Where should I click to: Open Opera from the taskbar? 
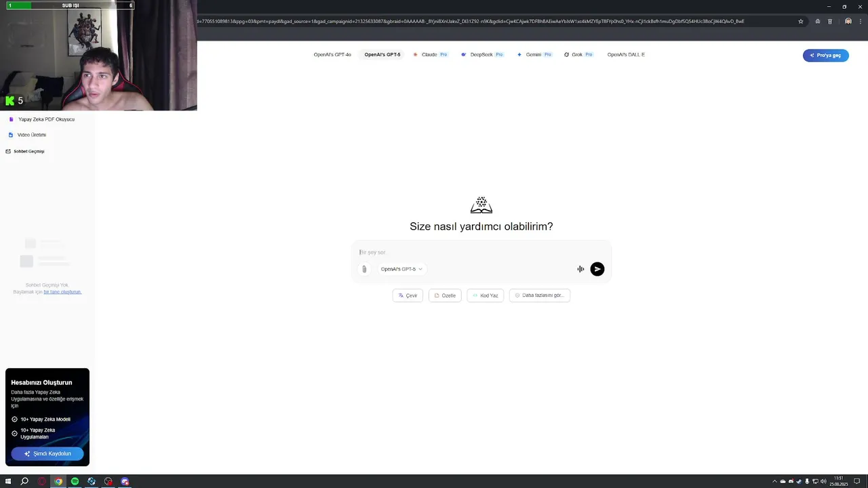[x=41, y=481]
